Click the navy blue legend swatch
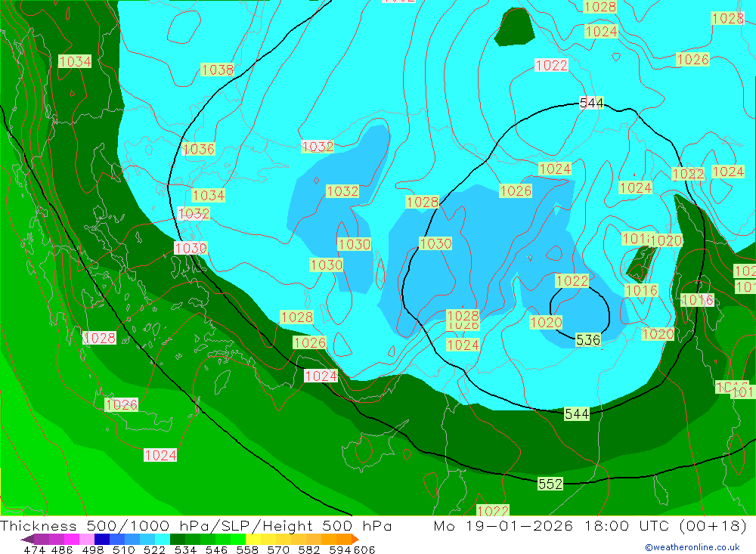Image resolution: width=756 pixels, height=554 pixels. point(102,539)
